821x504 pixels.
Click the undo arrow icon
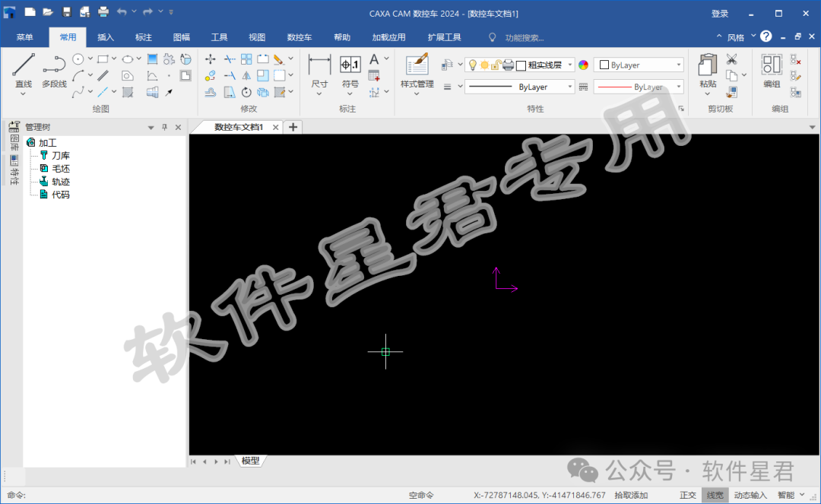pos(122,12)
